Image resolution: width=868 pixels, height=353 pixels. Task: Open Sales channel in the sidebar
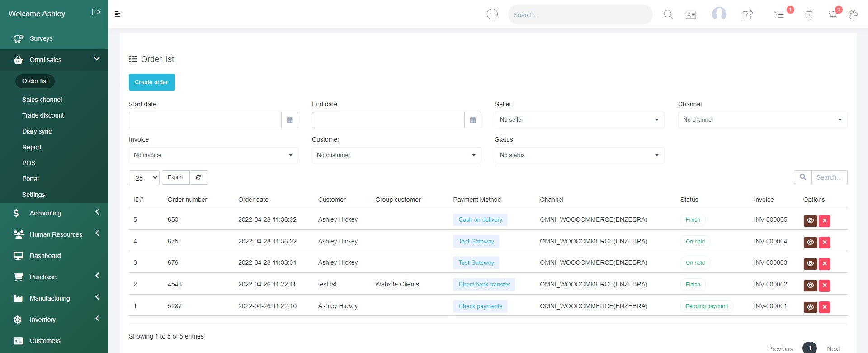point(42,100)
